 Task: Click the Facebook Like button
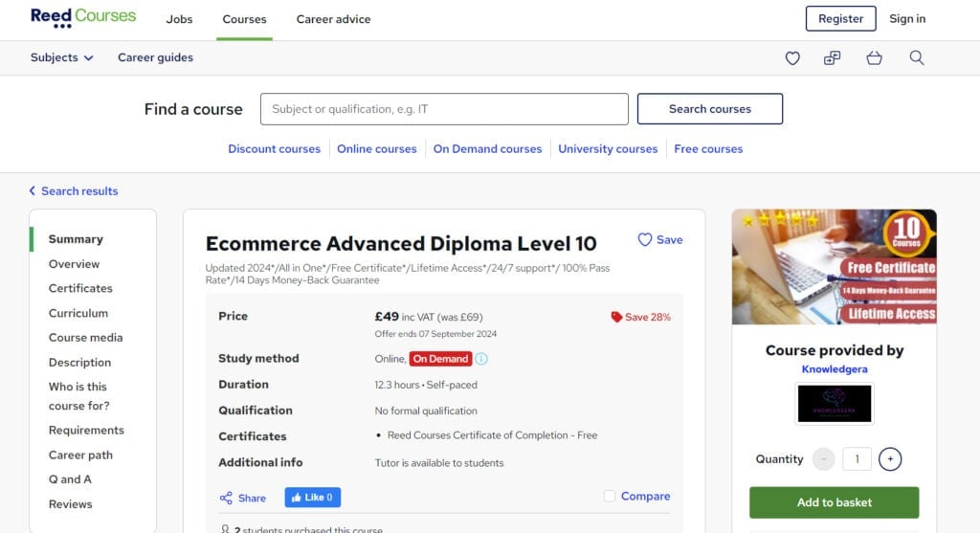(x=313, y=498)
